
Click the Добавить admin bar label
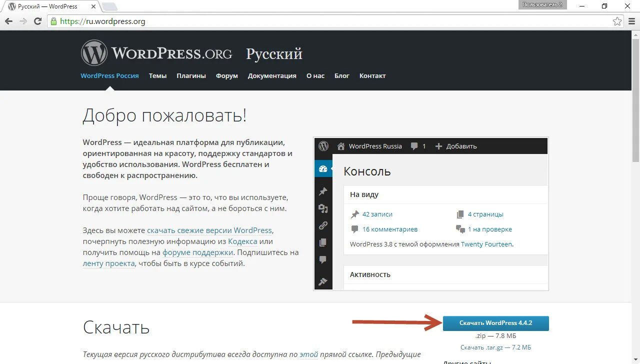pyautogui.click(x=461, y=146)
